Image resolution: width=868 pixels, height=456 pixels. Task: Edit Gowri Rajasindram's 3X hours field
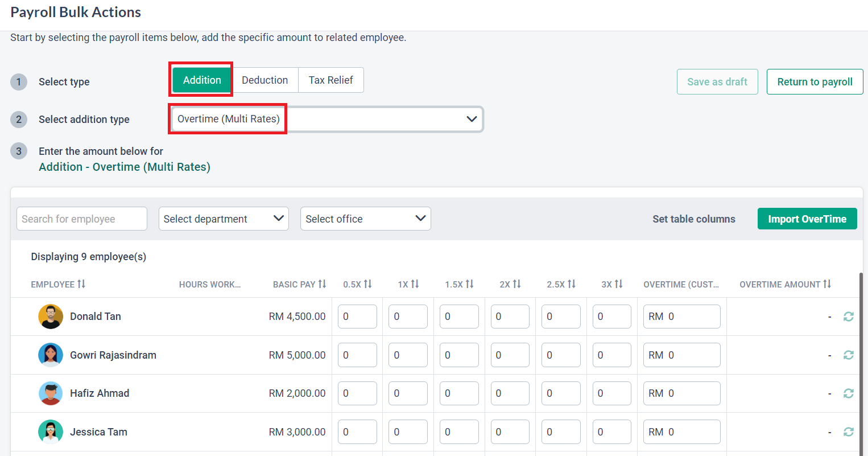pyautogui.click(x=611, y=355)
